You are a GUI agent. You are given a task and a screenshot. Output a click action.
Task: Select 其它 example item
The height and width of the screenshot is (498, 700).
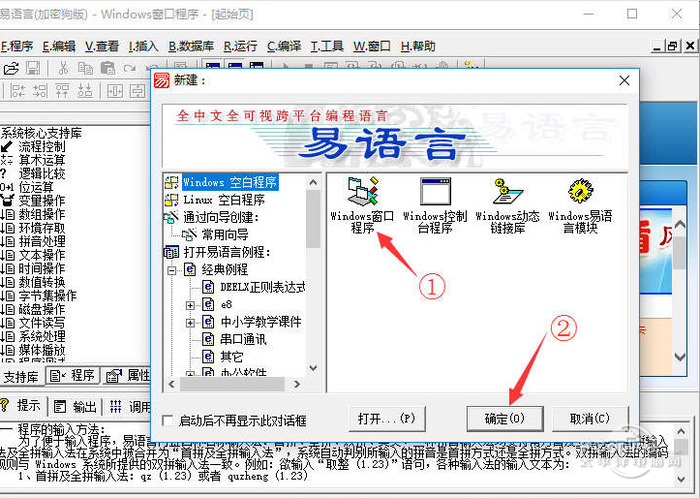[x=231, y=357]
